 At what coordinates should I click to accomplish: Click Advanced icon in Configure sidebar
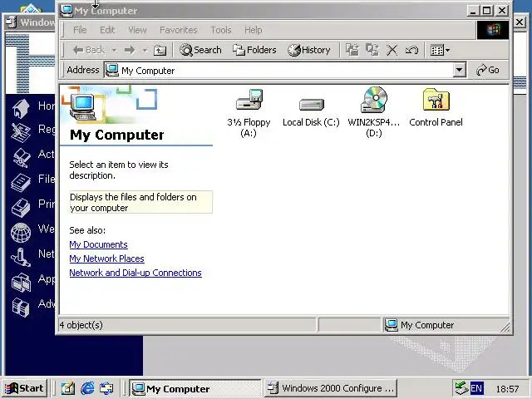pos(20,307)
